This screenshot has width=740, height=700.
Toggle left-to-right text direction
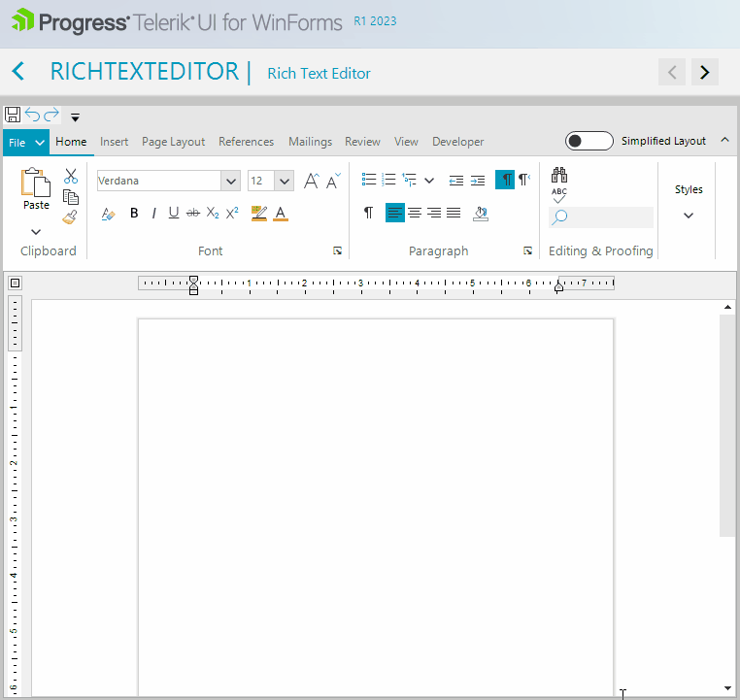pos(505,180)
